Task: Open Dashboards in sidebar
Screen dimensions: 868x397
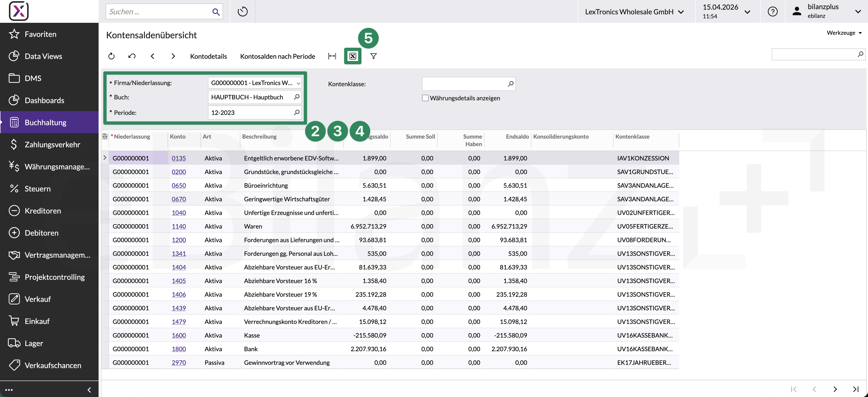Action: pyautogui.click(x=44, y=100)
